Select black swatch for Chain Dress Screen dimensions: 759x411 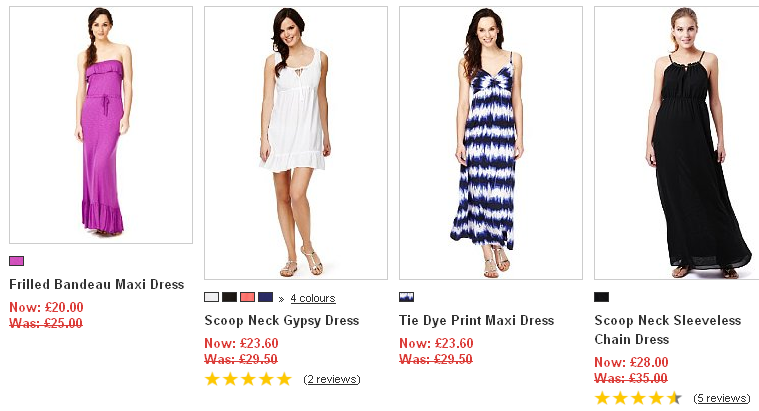coord(601,297)
